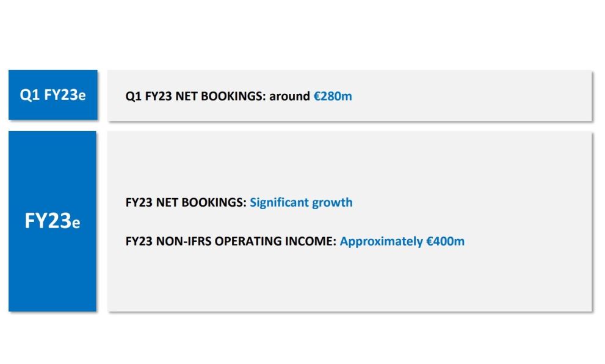Select the blue word "growth"

point(332,202)
